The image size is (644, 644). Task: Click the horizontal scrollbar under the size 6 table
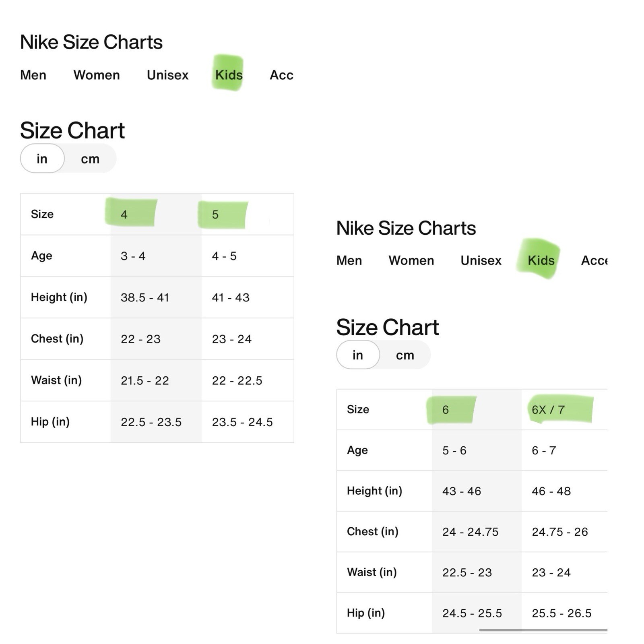(543, 630)
